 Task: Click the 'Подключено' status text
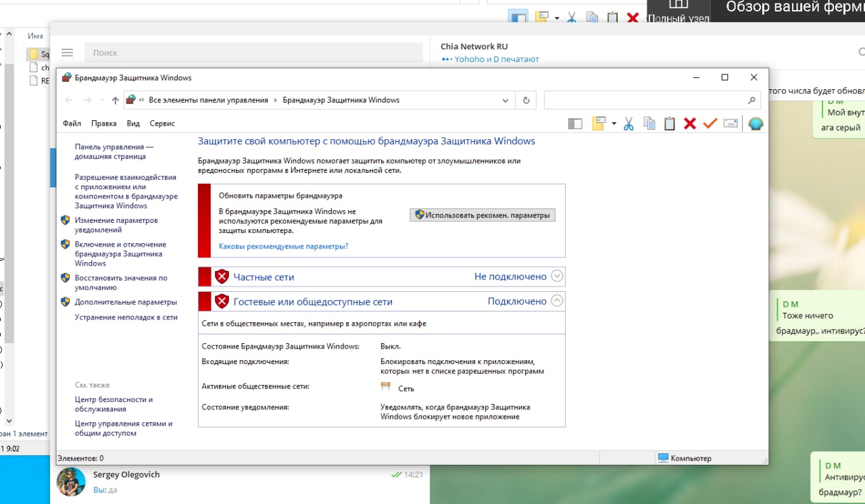517,301
